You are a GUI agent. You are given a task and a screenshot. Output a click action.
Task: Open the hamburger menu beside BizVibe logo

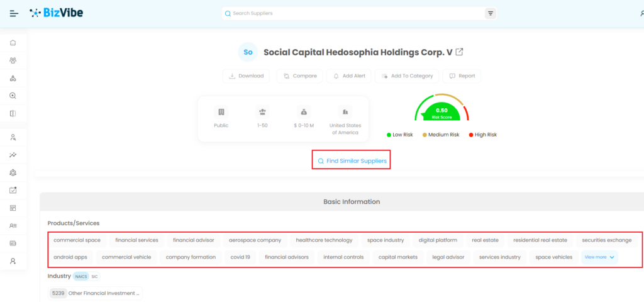tap(14, 13)
